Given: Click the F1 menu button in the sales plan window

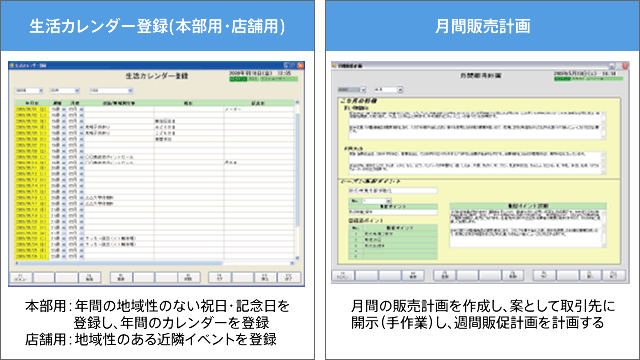Looking at the screenshot, I should tap(343, 276).
